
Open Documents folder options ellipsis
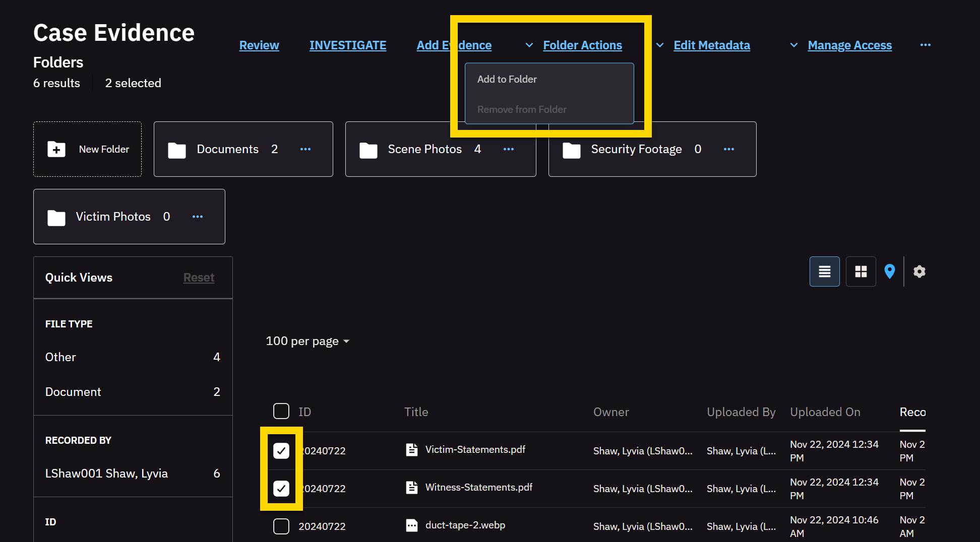tap(305, 149)
